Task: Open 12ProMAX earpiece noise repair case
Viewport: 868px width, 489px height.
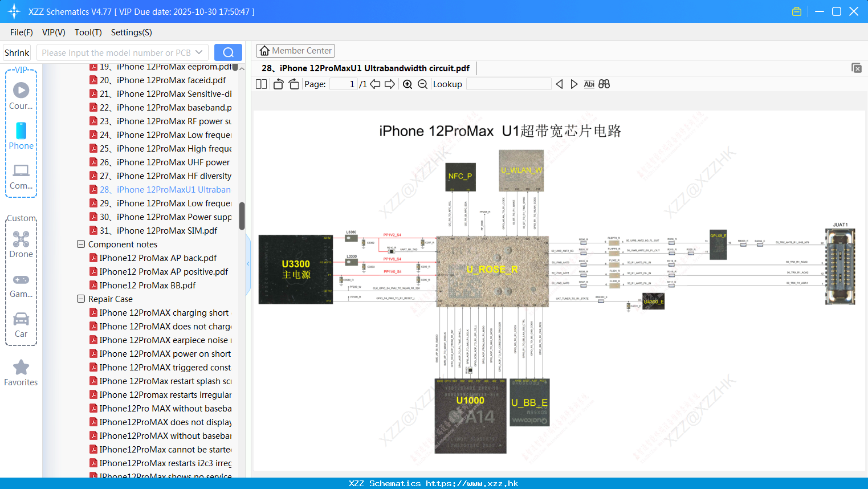Action: click(161, 340)
